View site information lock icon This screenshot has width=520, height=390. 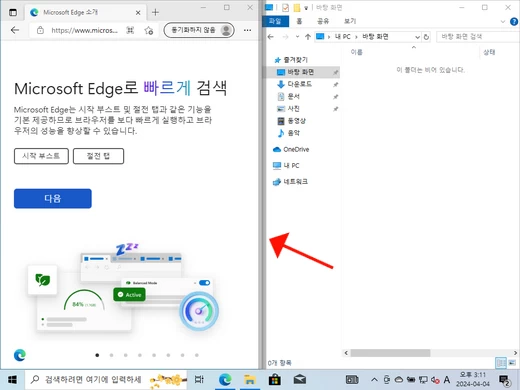pos(40,30)
